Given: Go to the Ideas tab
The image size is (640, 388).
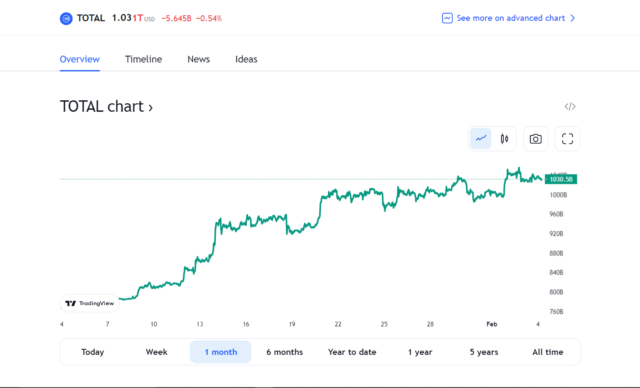Looking at the screenshot, I should coord(246,59).
